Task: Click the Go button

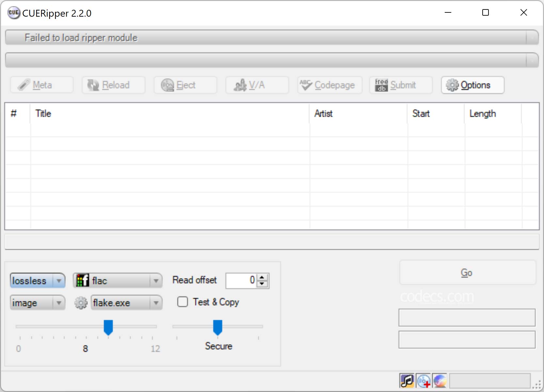Action: coord(467,273)
